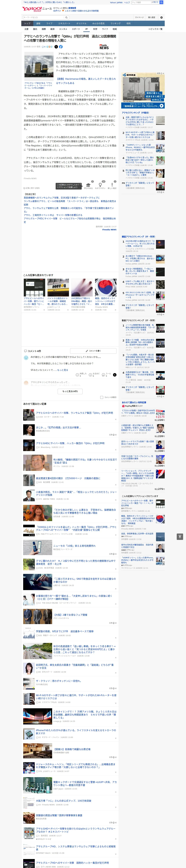The height and width of the screenshot is (868, 186).
Task: Select the 速報 main tab
Action: (38, 24)
